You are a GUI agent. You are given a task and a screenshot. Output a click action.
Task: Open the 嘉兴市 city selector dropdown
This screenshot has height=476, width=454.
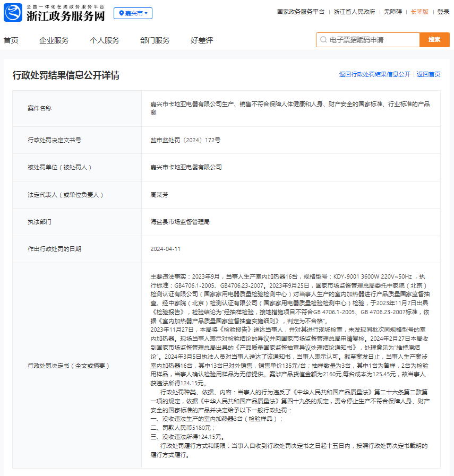[133, 13]
